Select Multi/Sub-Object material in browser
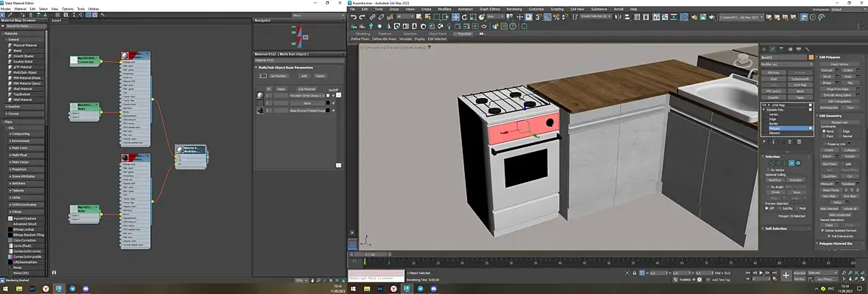The width and height of the screenshot is (868, 294). 24,73
